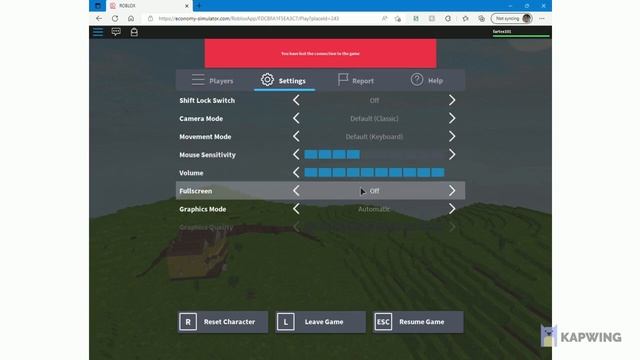Click Camera Mode right arrow
Image resolution: width=640 pixels, height=360 pixels.
coord(452,118)
